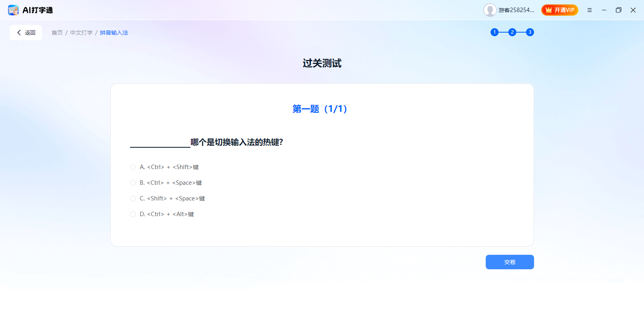Viewport: 644px width, 322px height.
Task: Go back using the 返回 button
Action: coord(26,33)
